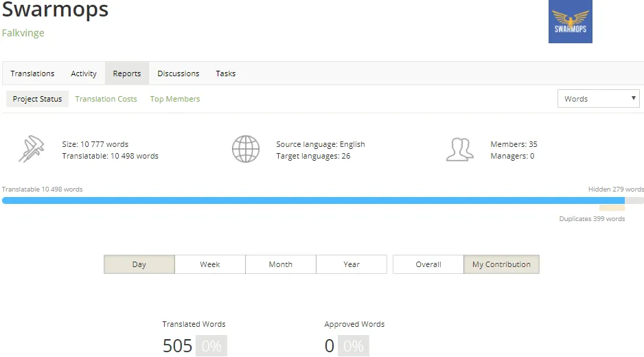
Task: Click 'Translatable 10 498 words' above progress bar
Action: click(43, 189)
